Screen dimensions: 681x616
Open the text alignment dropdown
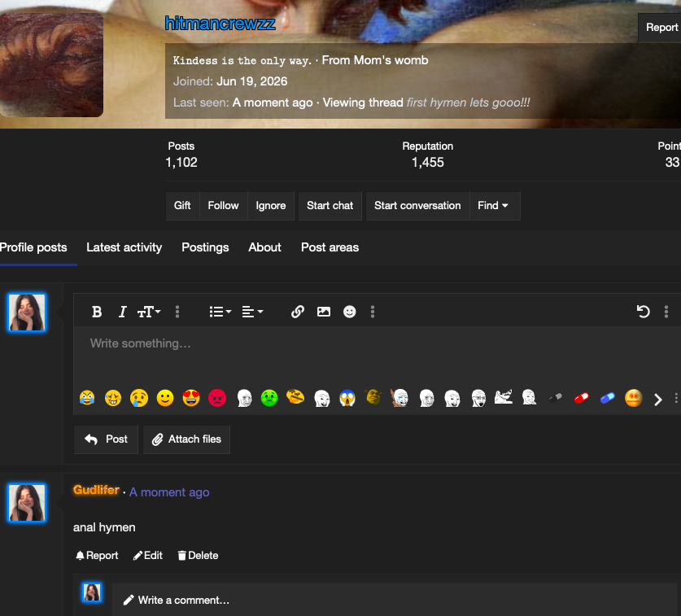click(x=252, y=312)
